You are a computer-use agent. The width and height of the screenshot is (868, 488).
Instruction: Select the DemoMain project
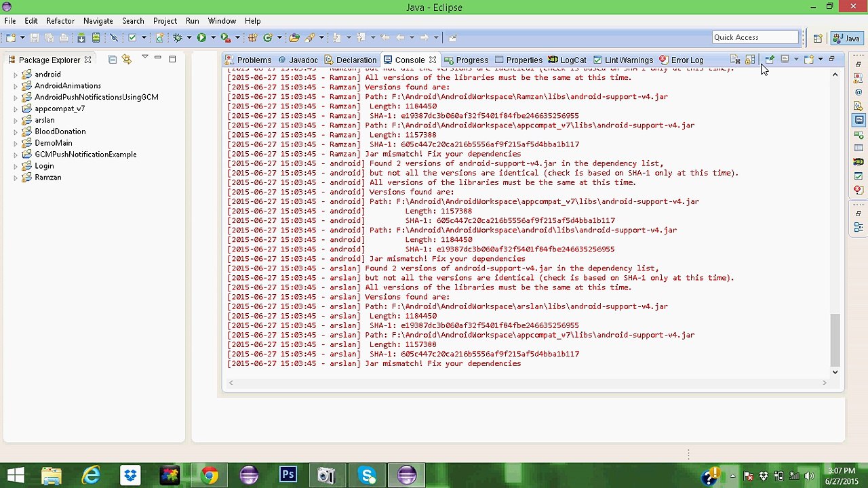pos(54,143)
